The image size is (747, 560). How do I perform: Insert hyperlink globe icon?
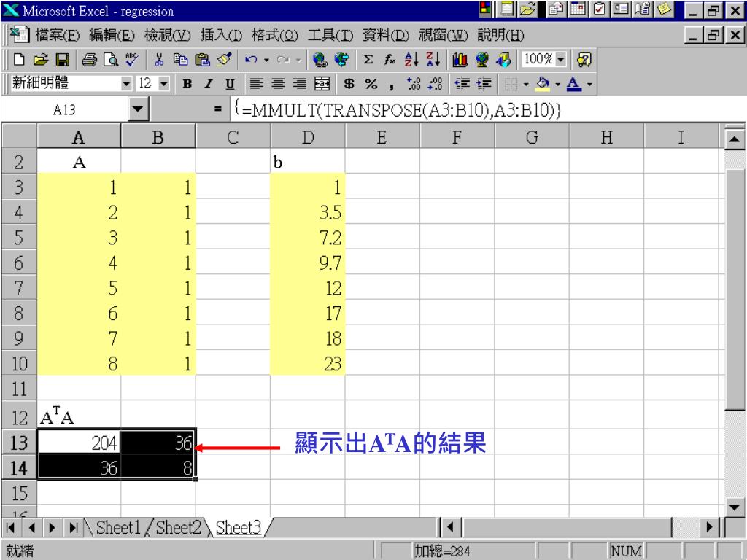[x=320, y=60]
